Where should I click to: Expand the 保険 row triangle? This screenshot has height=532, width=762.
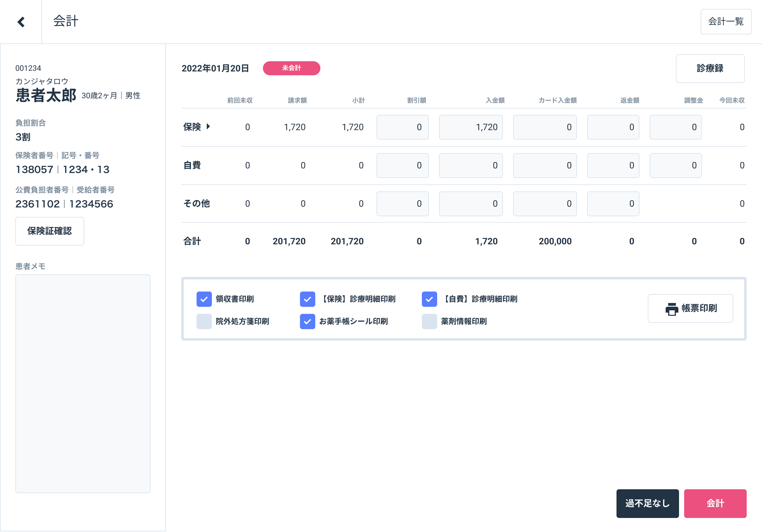pos(208,126)
